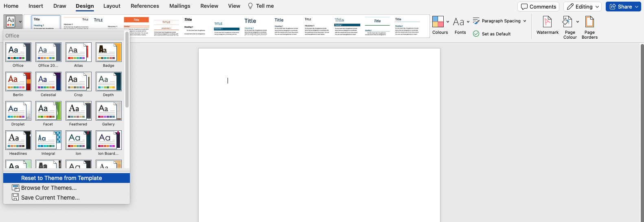The width and height of the screenshot is (644, 222).
Task: Switch to the Layout tab
Action: tap(112, 6)
